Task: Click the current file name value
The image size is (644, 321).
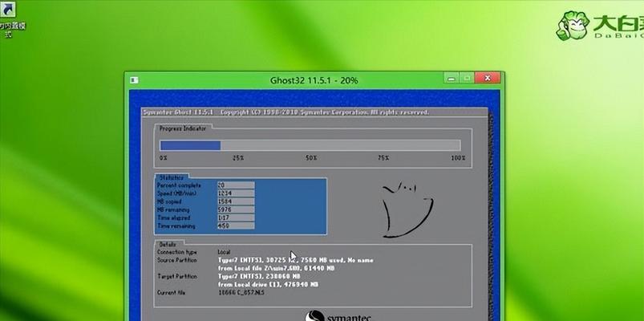Action: click(x=241, y=293)
